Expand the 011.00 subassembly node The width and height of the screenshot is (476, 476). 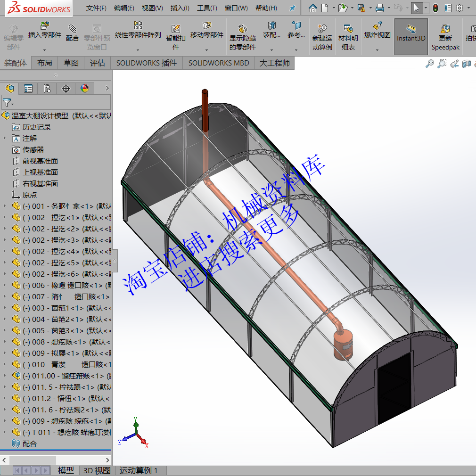point(5,376)
